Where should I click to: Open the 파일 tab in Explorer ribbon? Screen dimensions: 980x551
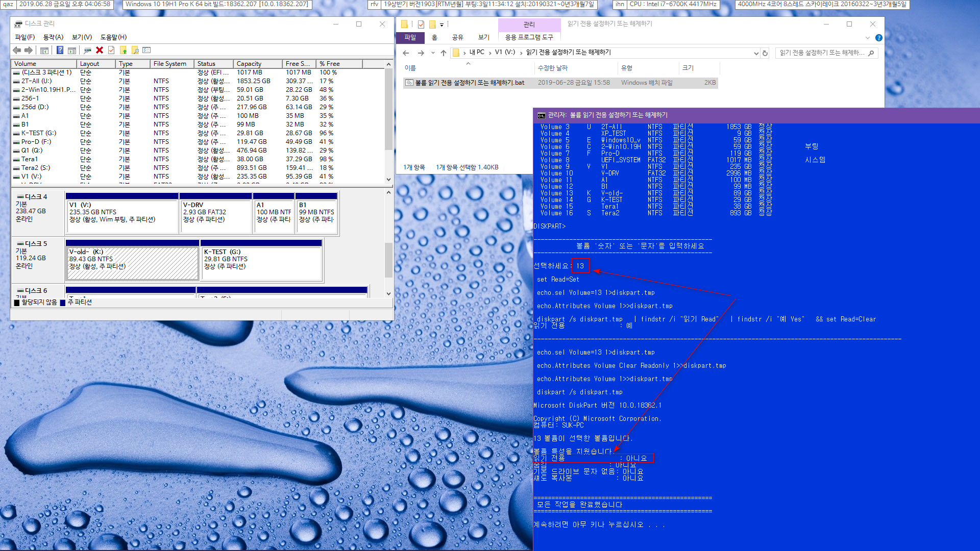(x=410, y=37)
